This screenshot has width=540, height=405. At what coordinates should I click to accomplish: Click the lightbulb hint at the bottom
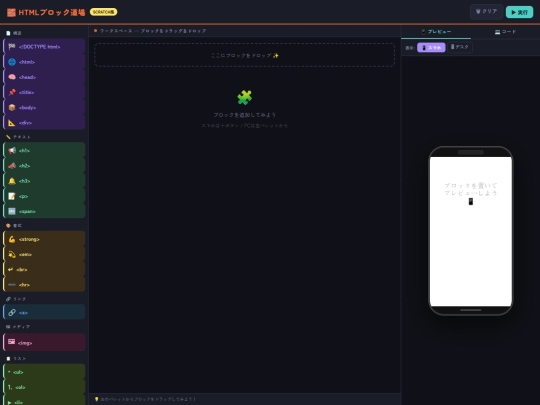pyautogui.click(x=145, y=399)
